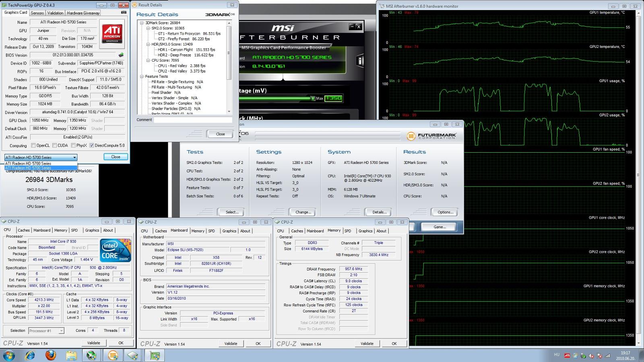Collapse the SM2.0 Score tree node
This screenshot has height=362, width=644.
pos(148,28)
